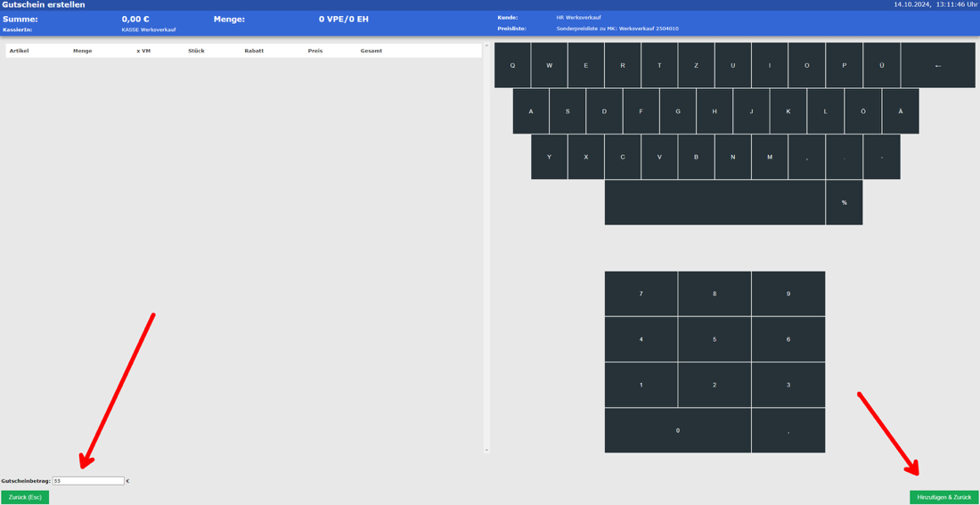Screen dimensions: 980x505
Task: Tap the wide space bar key
Action: (x=715, y=202)
